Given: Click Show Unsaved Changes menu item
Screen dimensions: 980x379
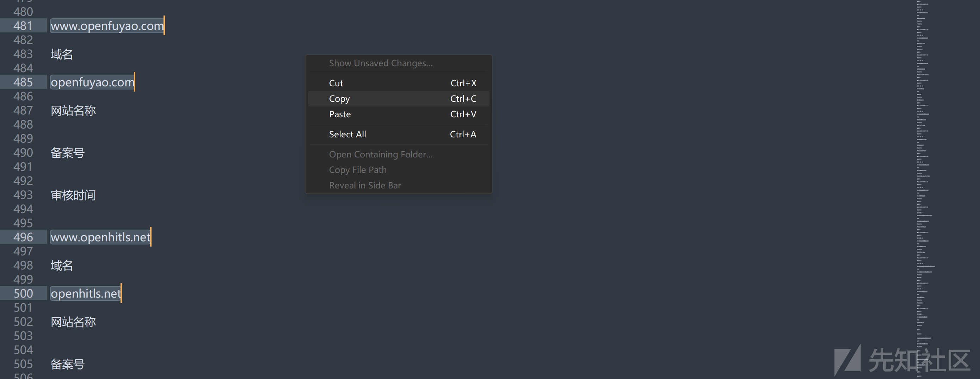Looking at the screenshot, I should [x=381, y=63].
